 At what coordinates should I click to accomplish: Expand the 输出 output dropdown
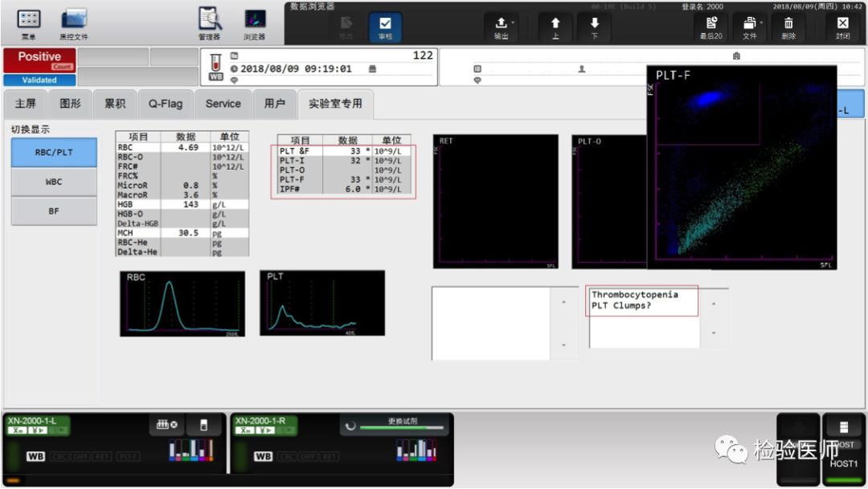click(x=502, y=27)
